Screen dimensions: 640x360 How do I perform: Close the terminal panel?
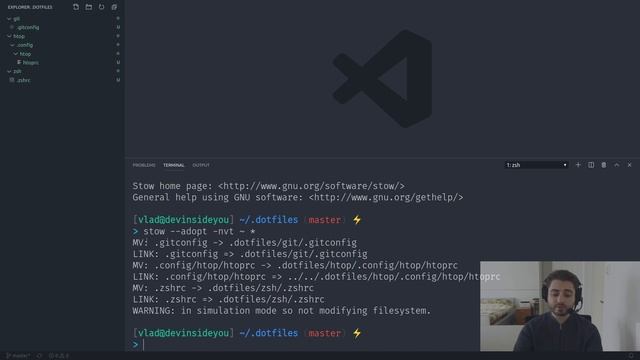click(629, 165)
